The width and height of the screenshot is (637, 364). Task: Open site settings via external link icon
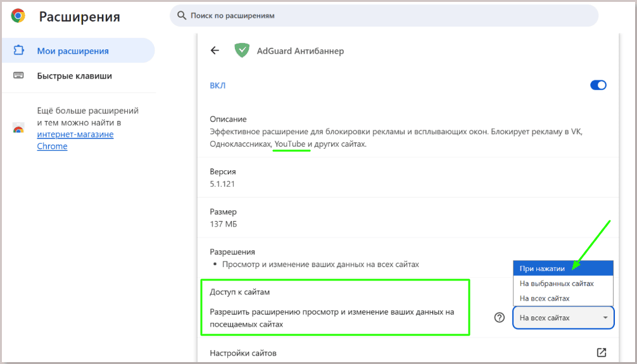click(x=602, y=352)
